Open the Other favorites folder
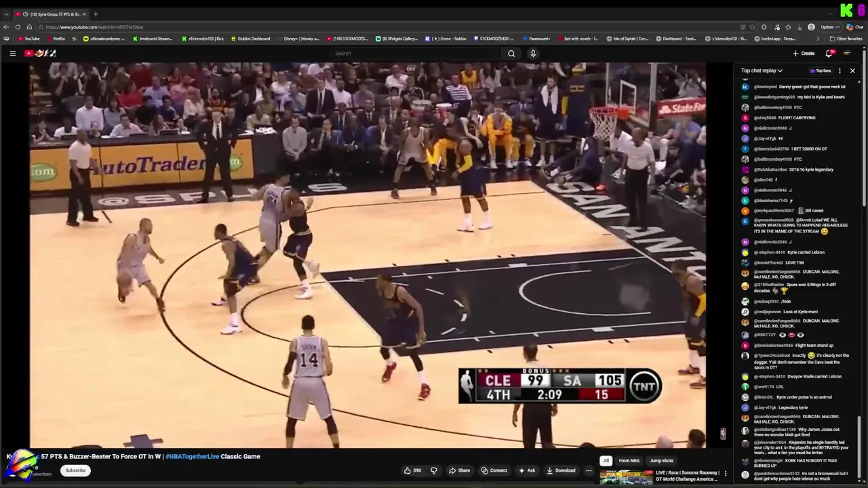Viewport: 868px width, 488px height. [846, 39]
